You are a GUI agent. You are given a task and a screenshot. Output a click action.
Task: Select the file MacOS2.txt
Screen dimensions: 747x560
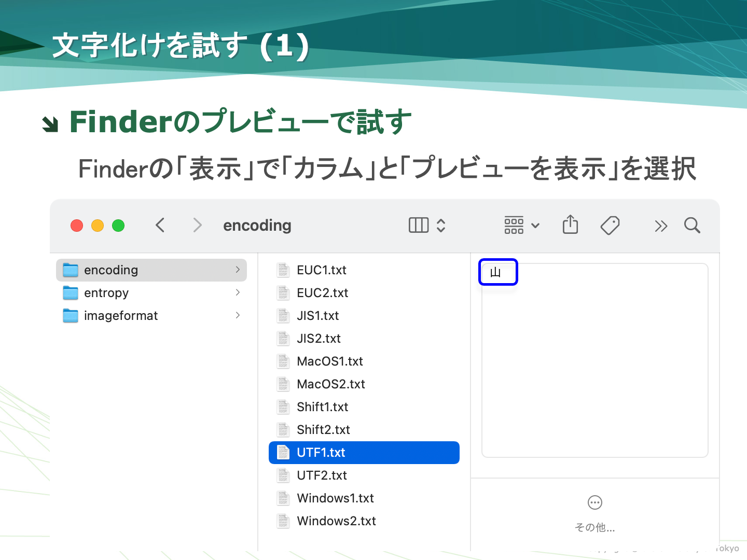coord(364,384)
